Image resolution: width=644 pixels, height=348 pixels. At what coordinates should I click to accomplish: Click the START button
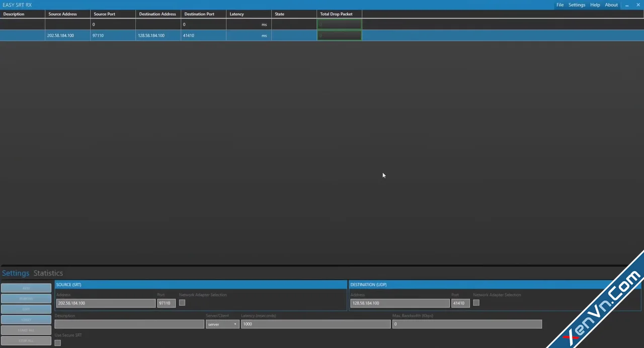click(x=26, y=320)
